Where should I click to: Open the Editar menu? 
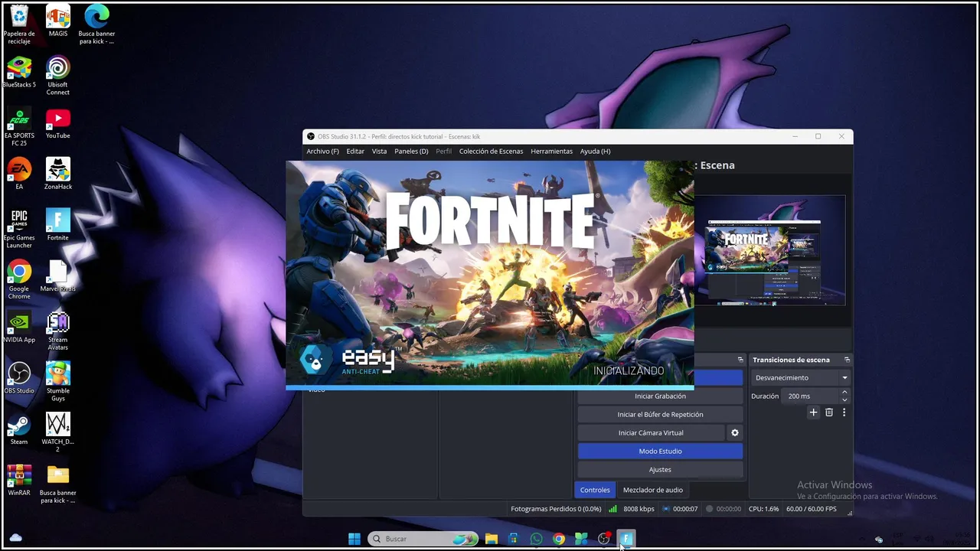click(355, 152)
